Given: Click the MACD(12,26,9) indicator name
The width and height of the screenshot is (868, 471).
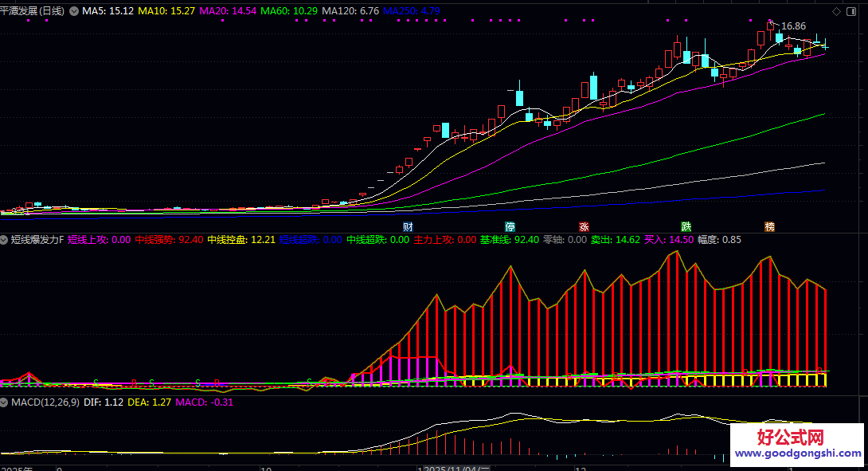Looking at the screenshot, I should [x=45, y=402].
